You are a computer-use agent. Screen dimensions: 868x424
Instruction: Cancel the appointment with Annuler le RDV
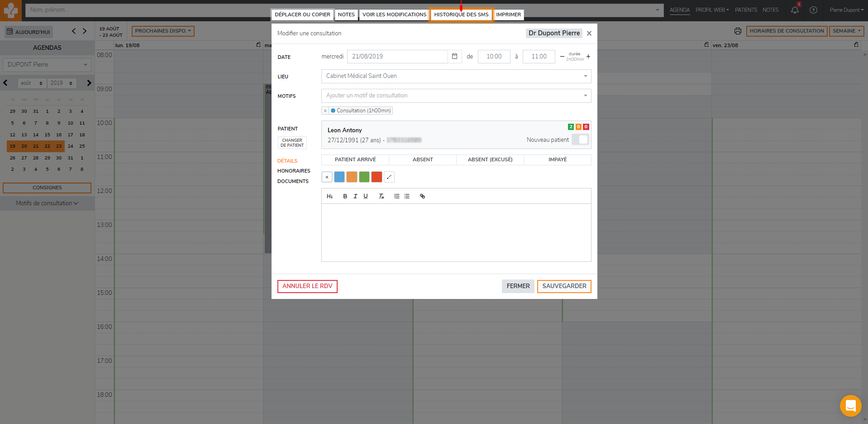307,286
